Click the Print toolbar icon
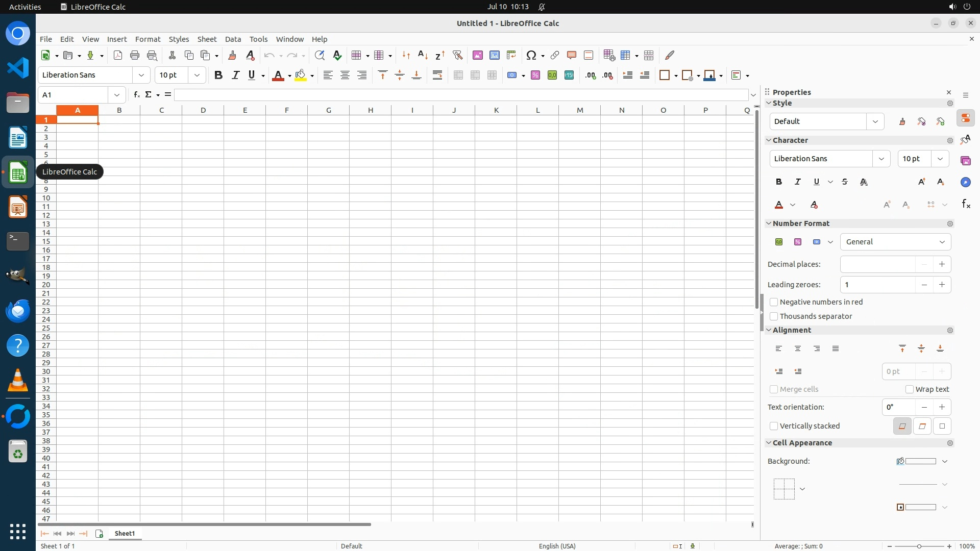The height and width of the screenshot is (551, 980). [135, 55]
